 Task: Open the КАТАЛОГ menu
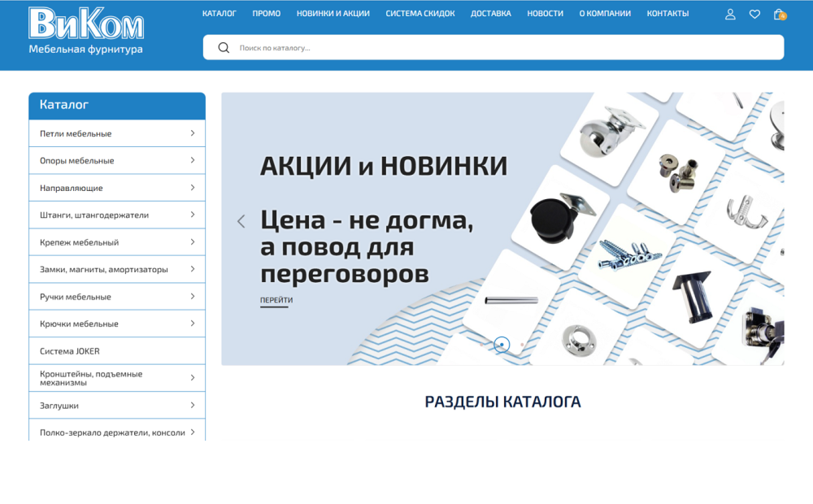coord(220,13)
